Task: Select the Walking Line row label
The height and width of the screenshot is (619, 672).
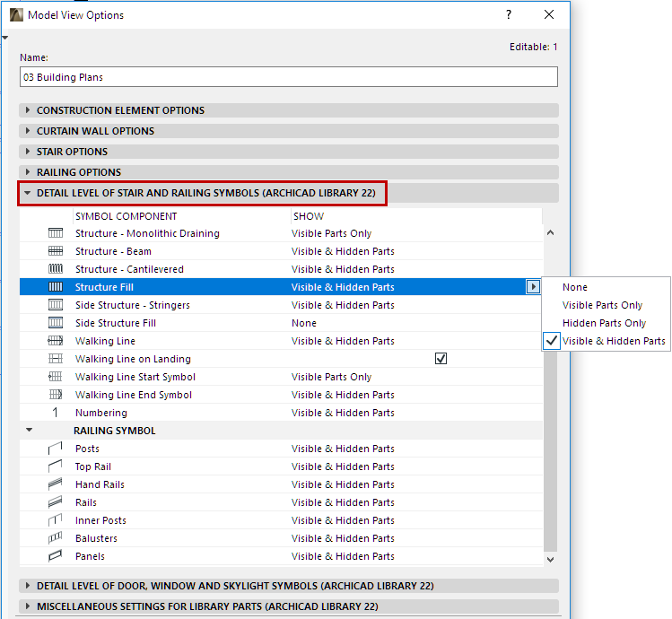Action: coord(105,341)
